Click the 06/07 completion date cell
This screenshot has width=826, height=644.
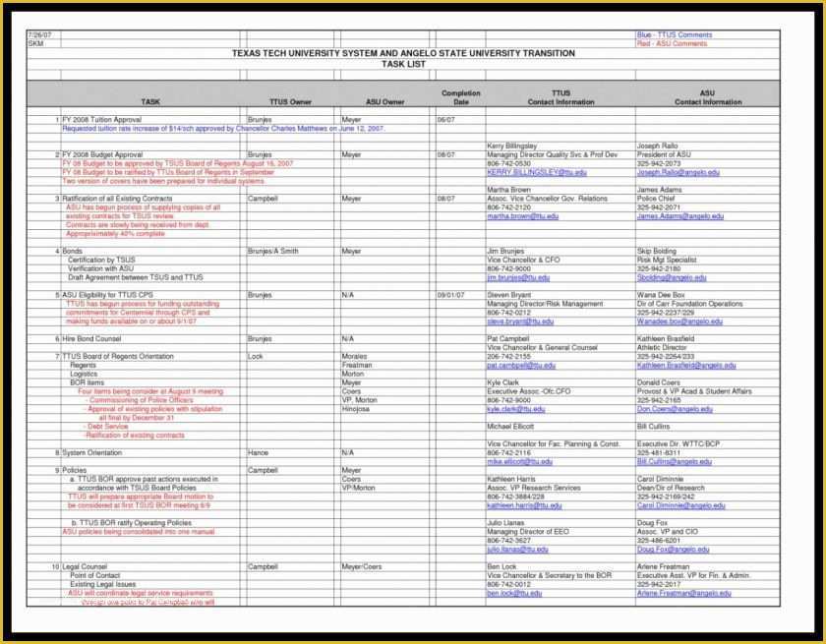[445, 120]
